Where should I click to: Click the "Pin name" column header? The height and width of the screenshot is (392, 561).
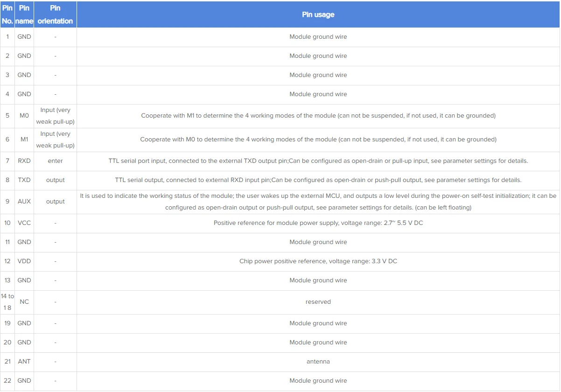pyautogui.click(x=24, y=14)
